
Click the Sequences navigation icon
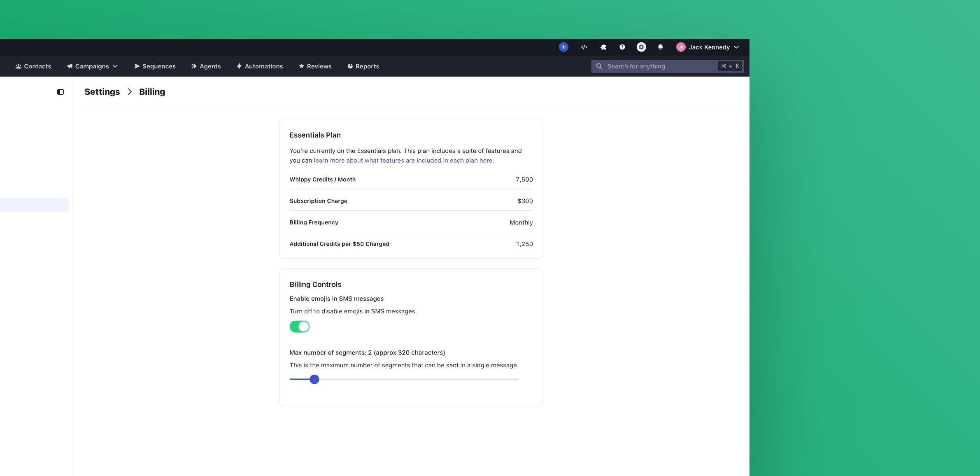[x=136, y=66]
